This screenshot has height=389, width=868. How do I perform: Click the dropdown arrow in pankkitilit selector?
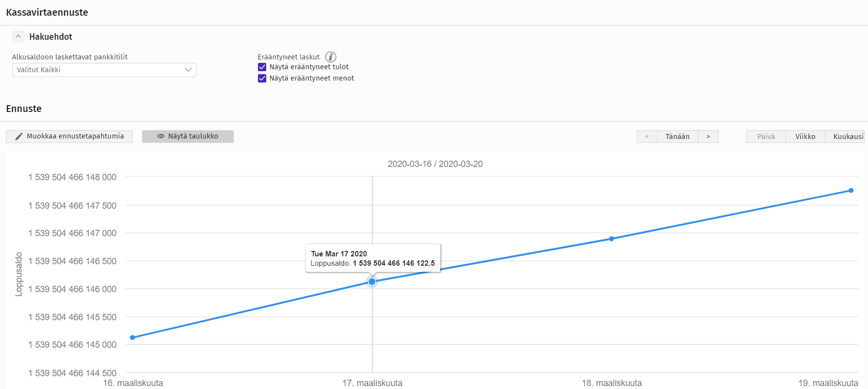pyautogui.click(x=188, y=70)
